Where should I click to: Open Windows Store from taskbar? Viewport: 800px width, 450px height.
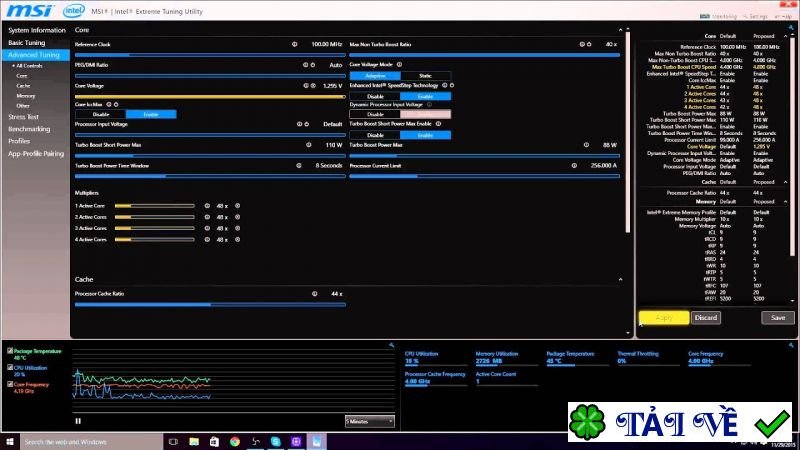[x=214, y=442]
